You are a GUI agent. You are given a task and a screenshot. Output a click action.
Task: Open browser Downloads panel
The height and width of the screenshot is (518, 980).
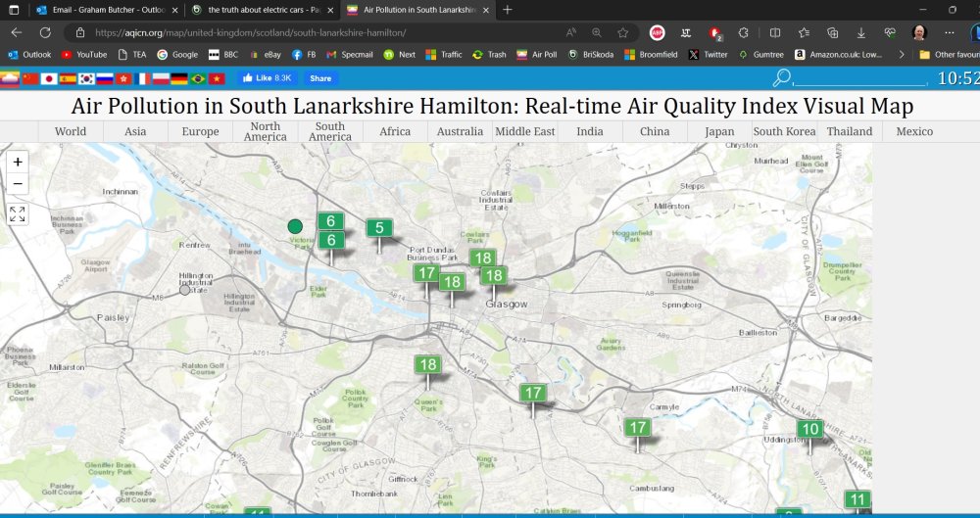coord(861,33)
